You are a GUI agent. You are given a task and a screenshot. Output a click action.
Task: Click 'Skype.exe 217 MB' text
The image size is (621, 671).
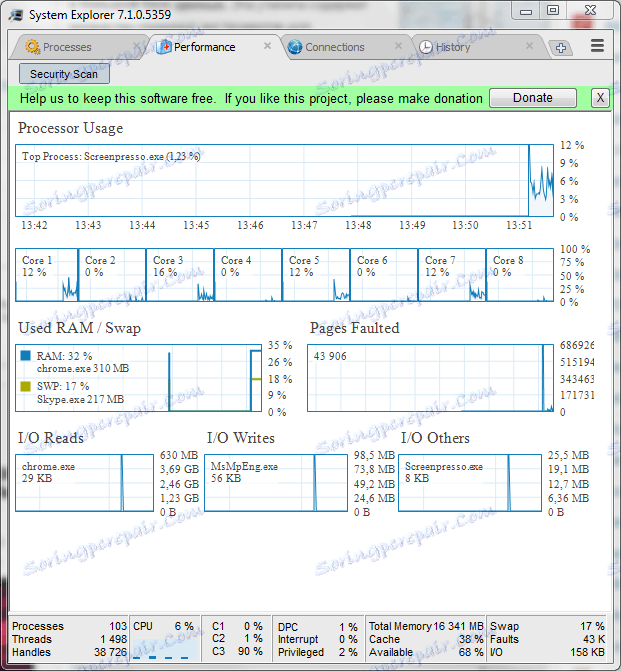coord(80,399)
